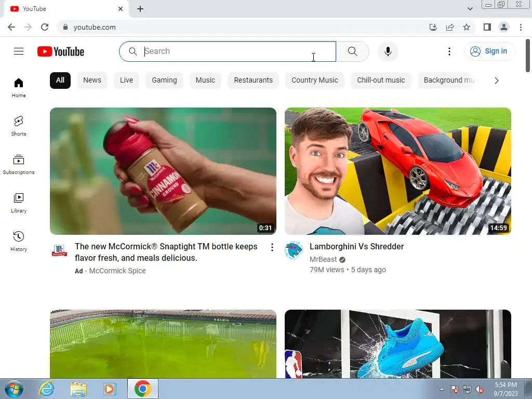The height and width of the screenshot is (399, 532).
Task: Open the McCormick channel avatar
Action: tap(59, 251)
